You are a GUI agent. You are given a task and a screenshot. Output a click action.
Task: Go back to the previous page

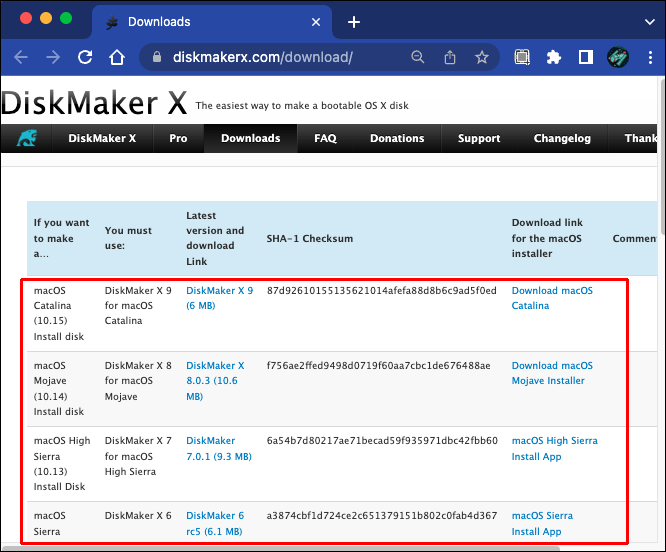20,57
